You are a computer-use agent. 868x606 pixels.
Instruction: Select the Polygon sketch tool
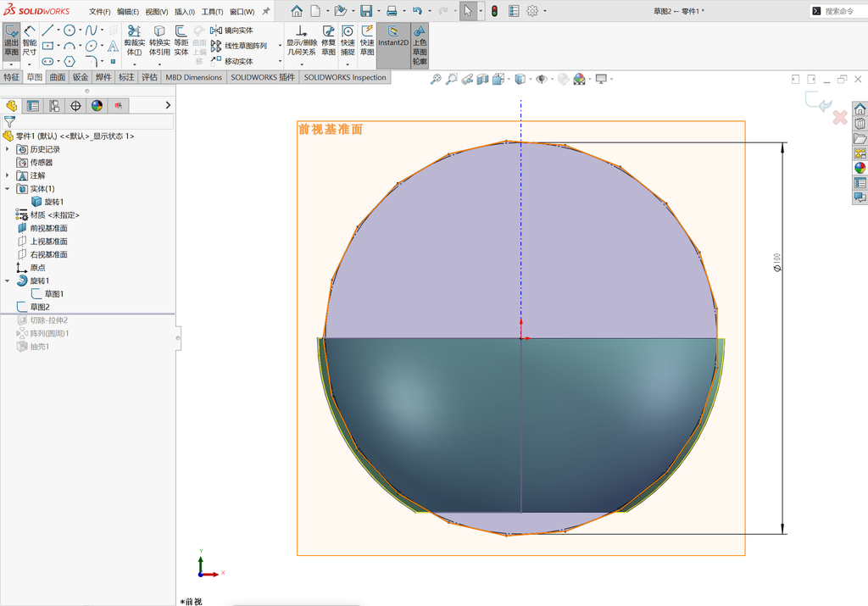pyautogui.click(x=70, y=61)
